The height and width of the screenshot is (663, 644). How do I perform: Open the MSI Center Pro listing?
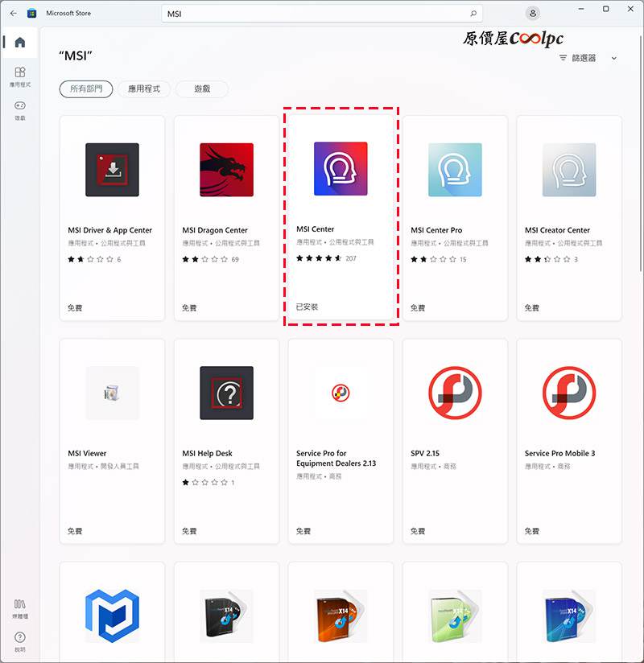[455, 217]
